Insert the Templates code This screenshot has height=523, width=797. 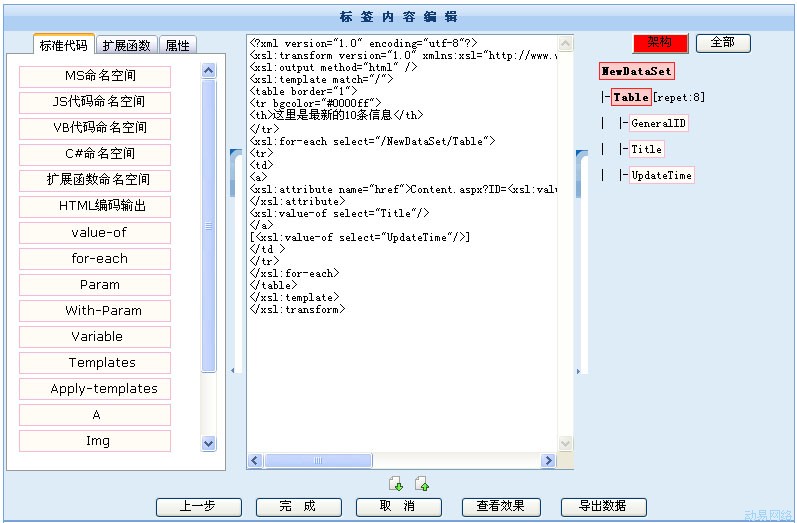[x=95, y=363]
